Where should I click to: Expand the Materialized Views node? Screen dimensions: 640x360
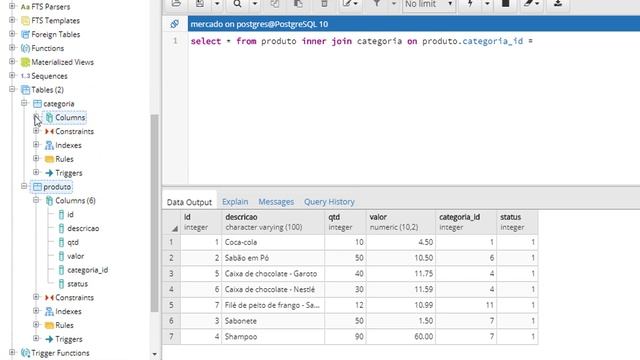click(12, 62)
